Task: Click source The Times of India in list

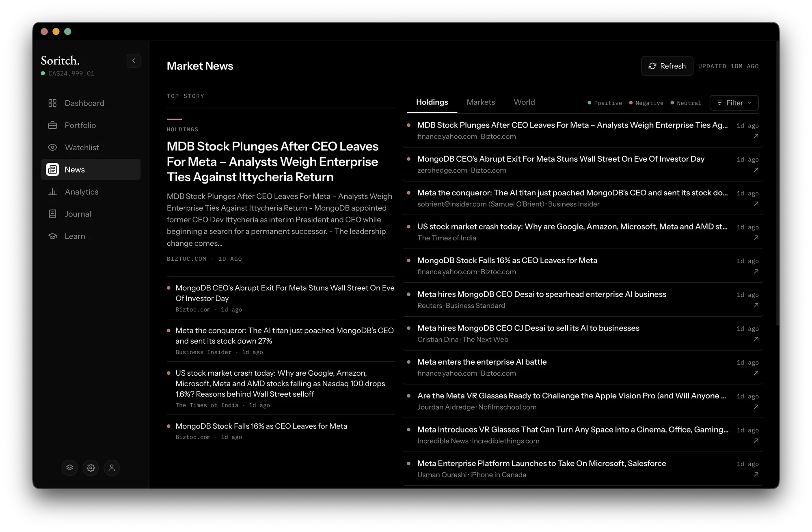Action: coord(447,238)
